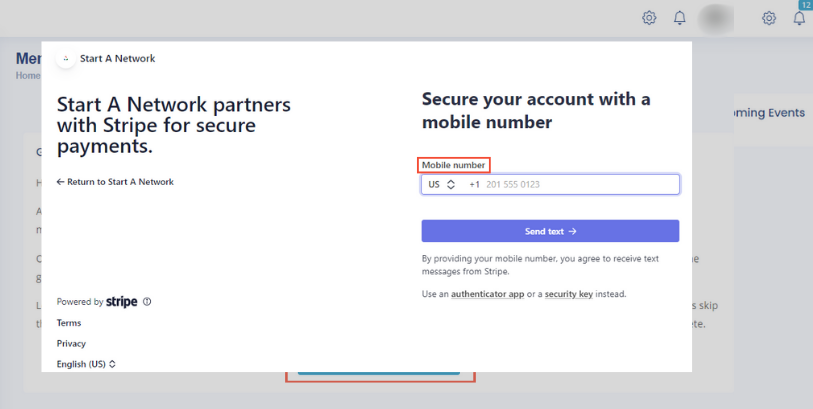Expand the English (US) language selector
Image resolution: width=813 pixels, height=409 pixels.
click(x=87, y=364)
